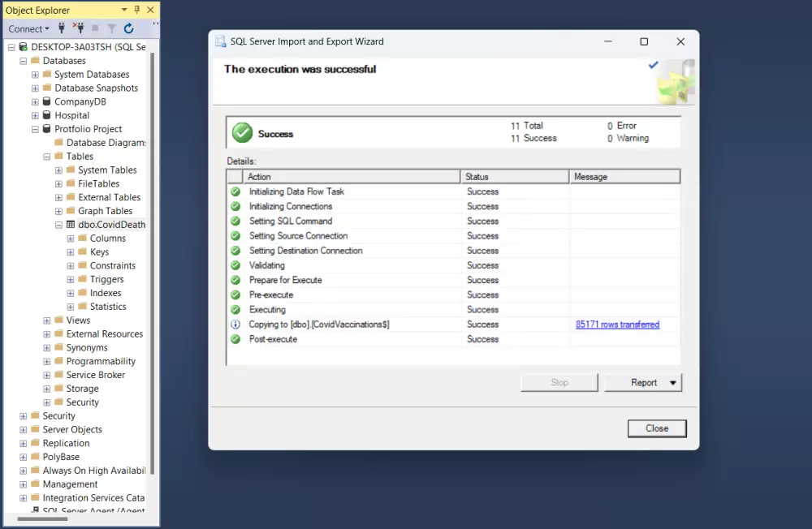
Task: Click the stop square icon in Object Explorer toolbar
Action: (95, 28)
